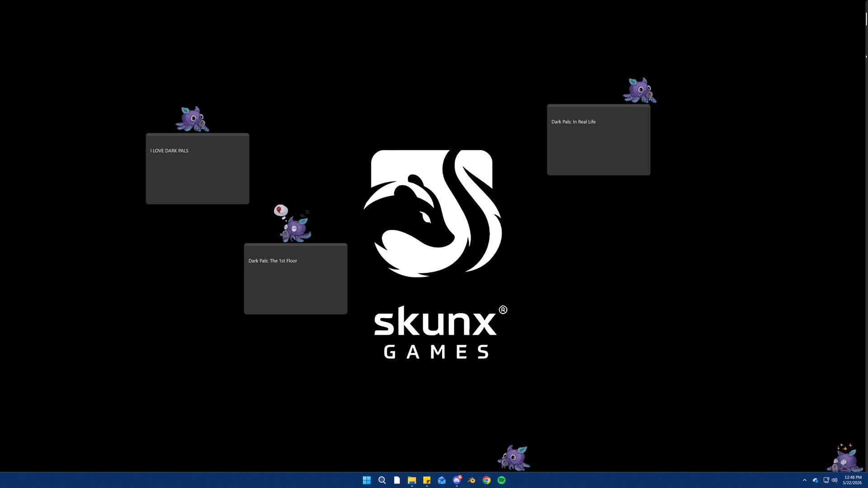The height and width of the screenshot is (488, 868).
Task: Show hidden system tray icons
Action: coord(805,480)
